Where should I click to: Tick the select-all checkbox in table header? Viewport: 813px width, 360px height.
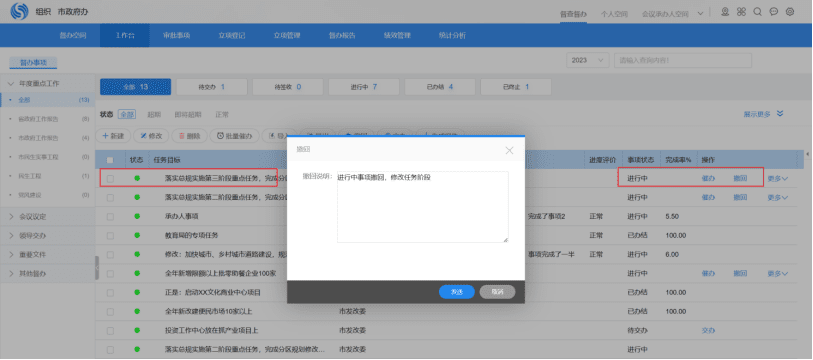110,160
